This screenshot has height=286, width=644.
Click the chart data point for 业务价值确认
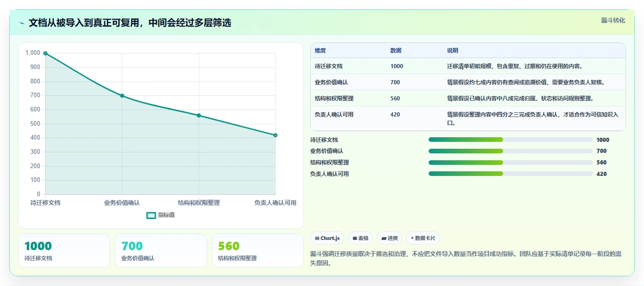[122, 96]
